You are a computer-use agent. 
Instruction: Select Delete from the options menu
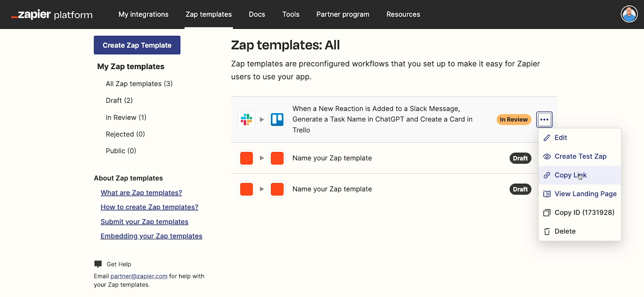[x=580, y=231]
